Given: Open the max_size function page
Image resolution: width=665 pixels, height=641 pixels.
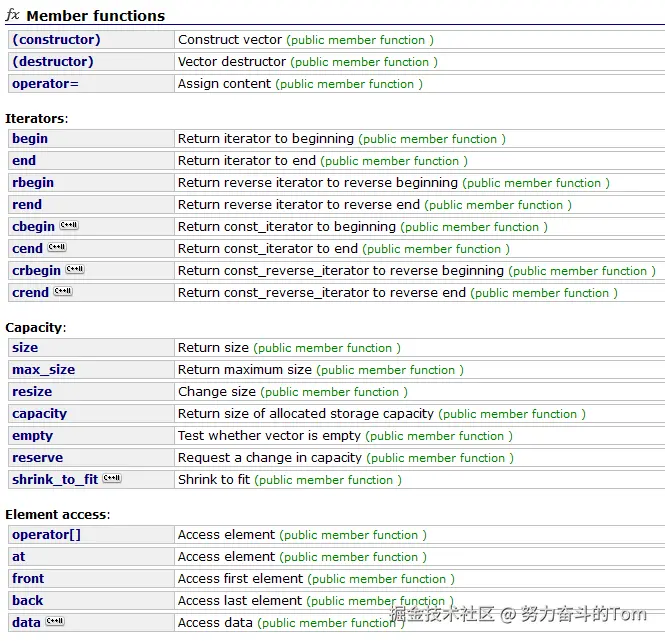Looking at the screenshot, I should pyautogui.click(x=43, y=370).
